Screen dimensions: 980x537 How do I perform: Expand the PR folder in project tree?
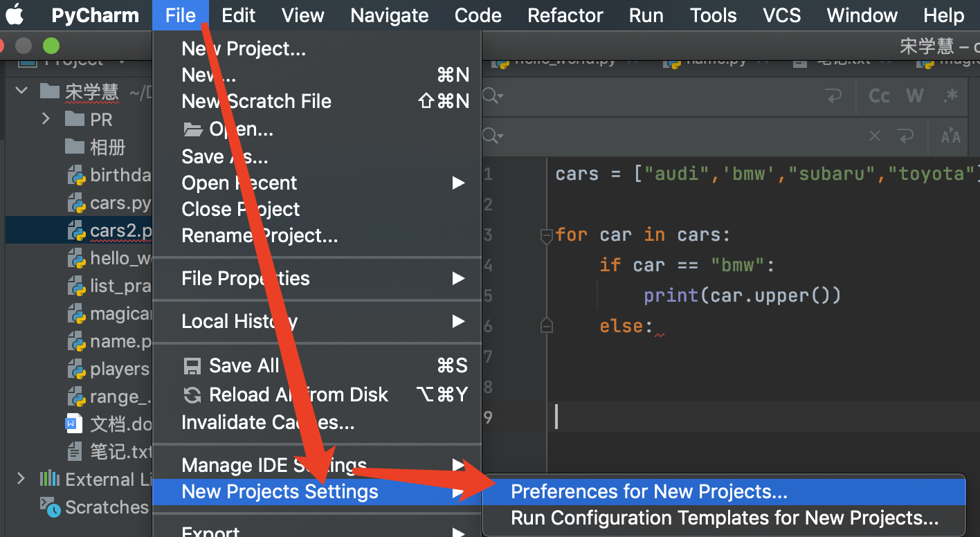[x=46, y=119]
